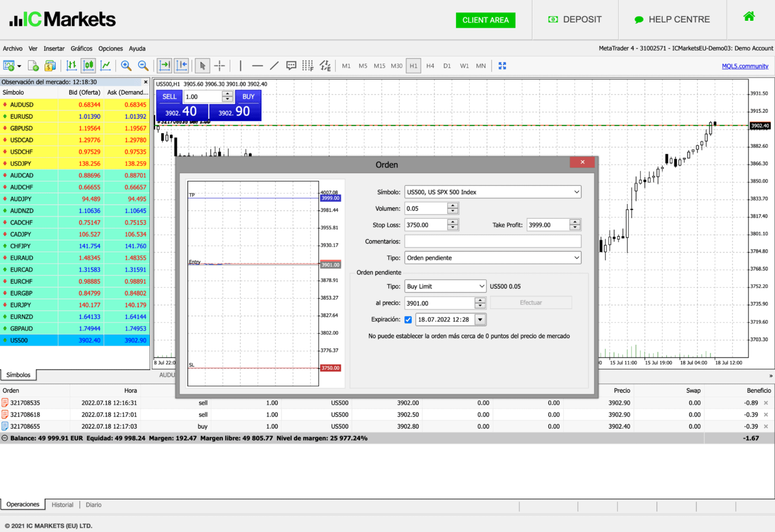Click the profiles icon with plus sign

coord(33,66)
